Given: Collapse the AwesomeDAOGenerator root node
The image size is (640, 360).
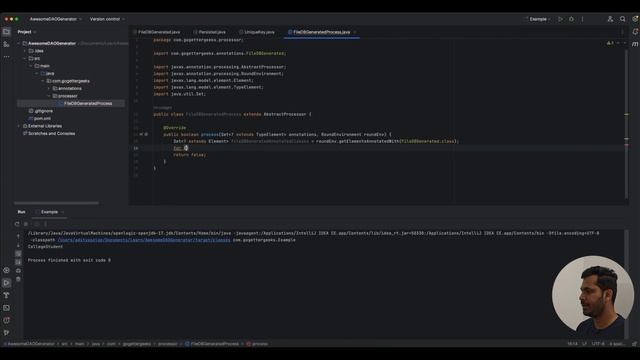Looking at the screenshot, I should click(19, 43).
